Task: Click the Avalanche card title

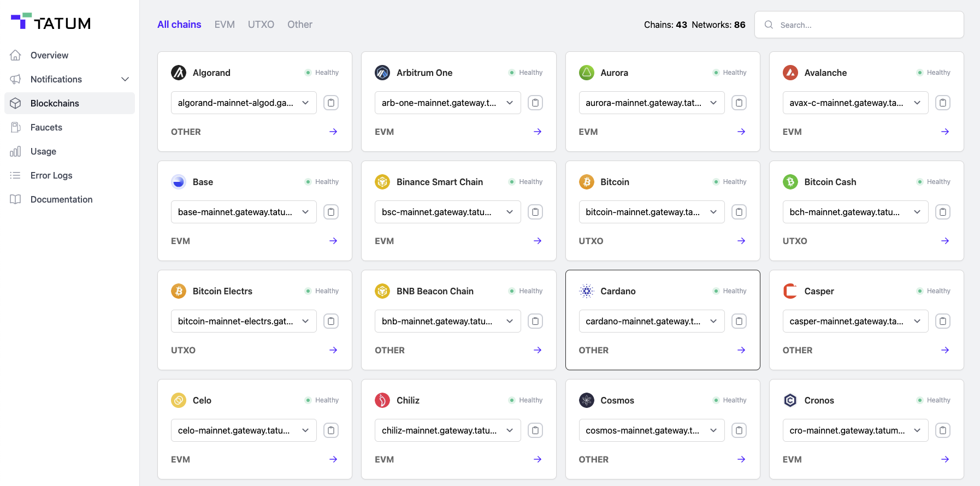Action: [825, 73]
